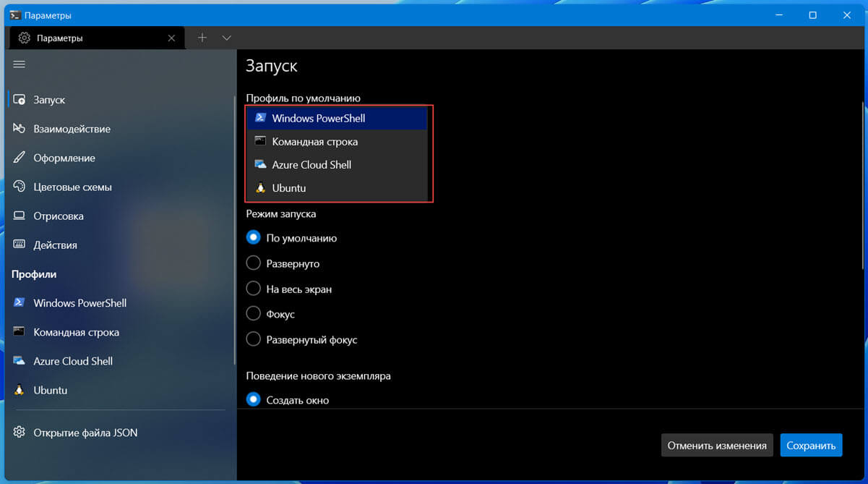Select Фокус launch mode

(253, 314)
